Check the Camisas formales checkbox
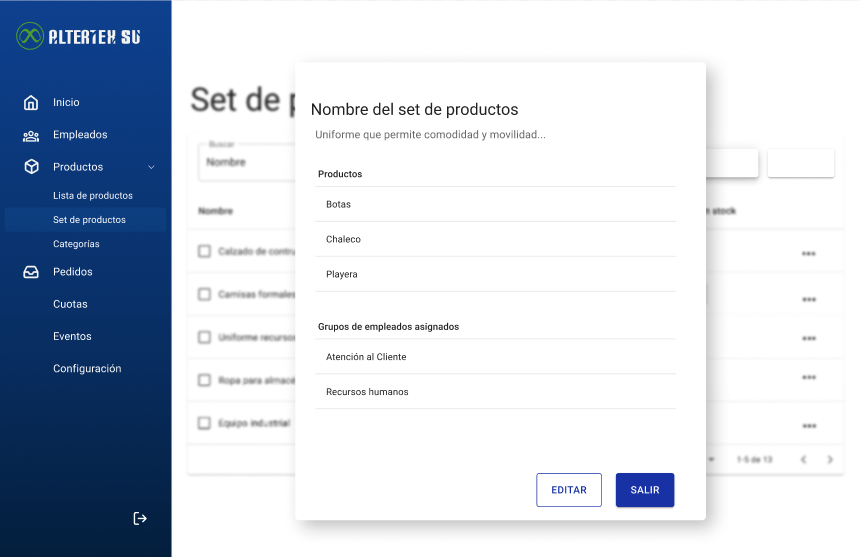860x557 pixels. [204, 294]
